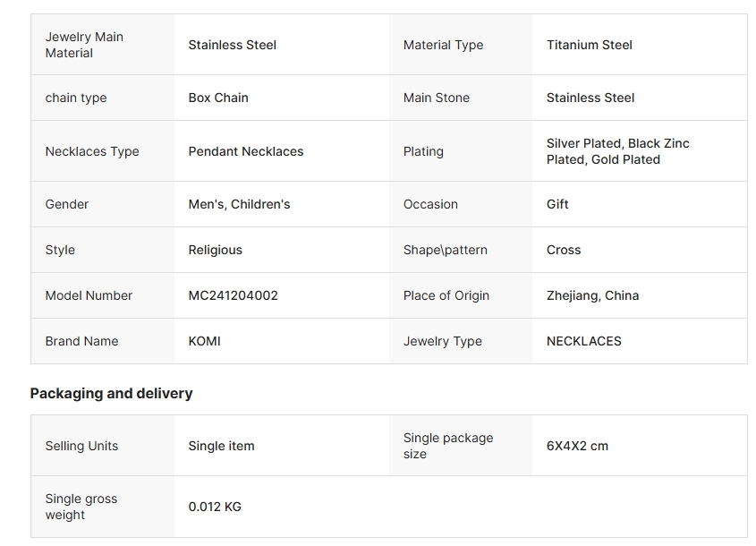The width and height of the screenshot is (756, 546).
Task: Click the 'Jewelry Main Material' label cell
Action: 84,45
